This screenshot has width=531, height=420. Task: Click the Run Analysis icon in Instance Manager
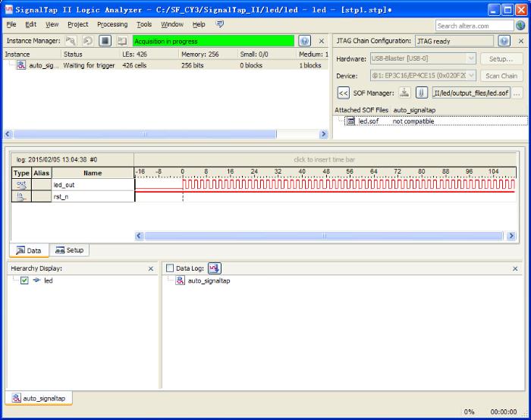pos(72,41)
